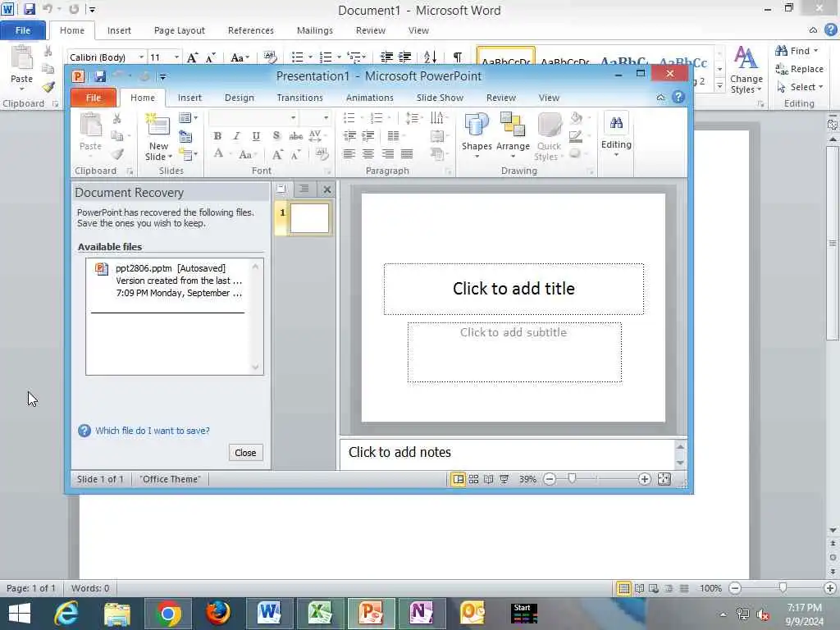Start Slide Show from status bar
This screenshot has width=840, height=630.
click(x=504, y=479)
